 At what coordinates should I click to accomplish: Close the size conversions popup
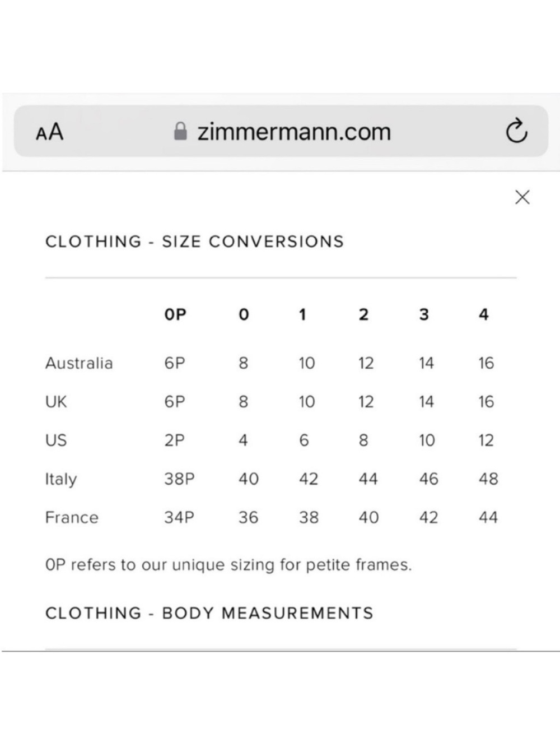[x=522, y=197]
